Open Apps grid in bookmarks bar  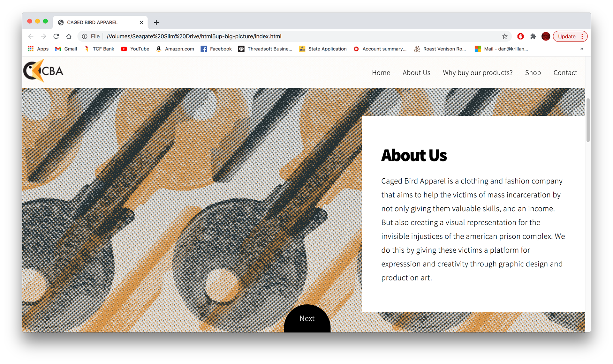(x=38, y=49)
